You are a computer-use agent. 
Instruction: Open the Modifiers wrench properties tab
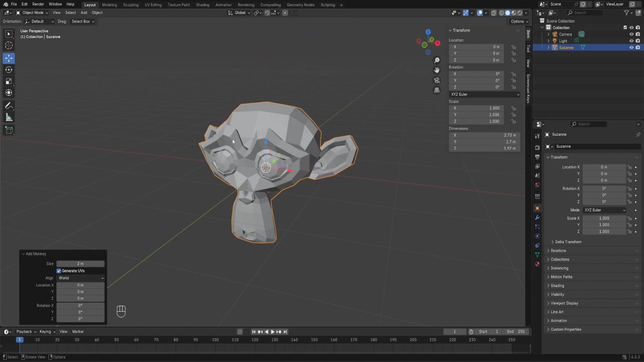(537, 218)
